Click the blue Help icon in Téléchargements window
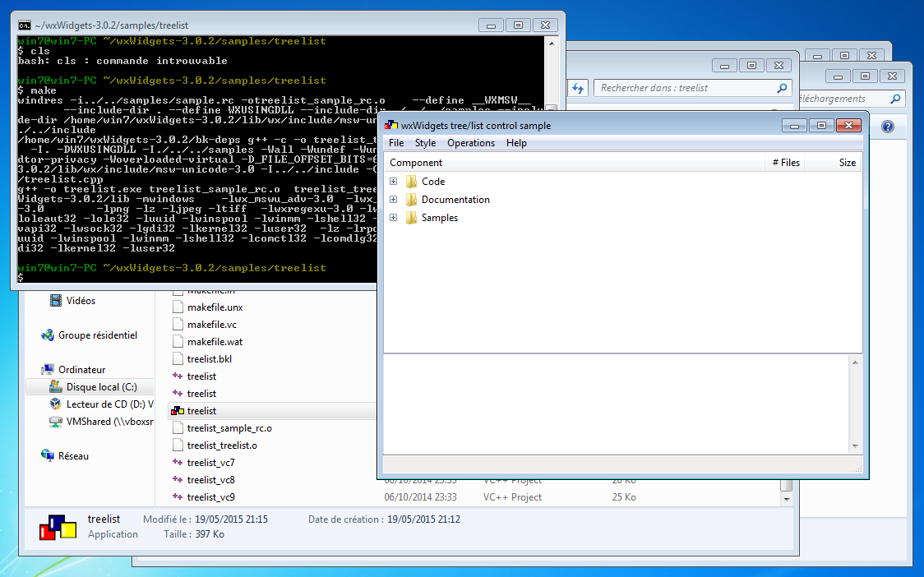The height and width of the screenshot is (577, 924). [x=888, y=126]
